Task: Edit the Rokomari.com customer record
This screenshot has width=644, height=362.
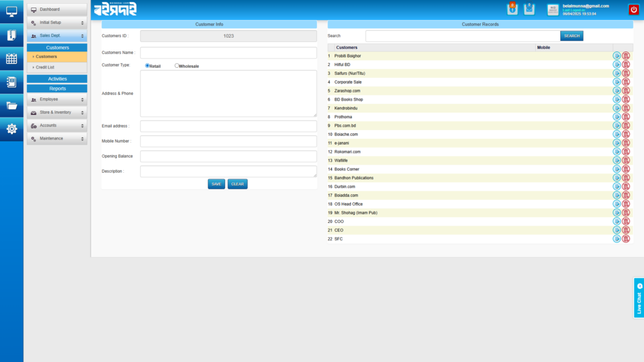Action: (617, 151)
